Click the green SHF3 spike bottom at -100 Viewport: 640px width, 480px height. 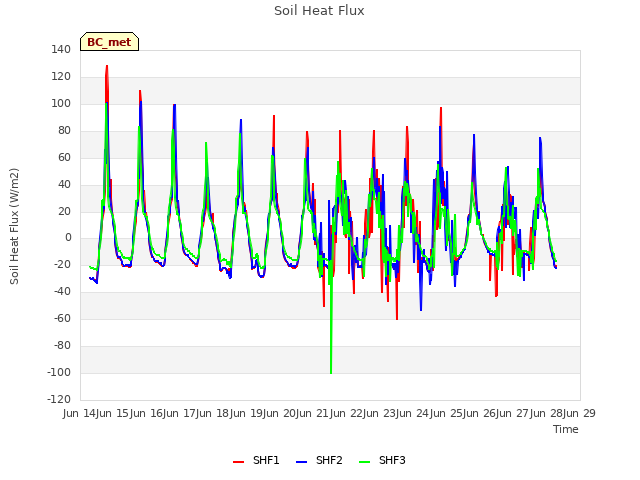[x=331, y=372]
